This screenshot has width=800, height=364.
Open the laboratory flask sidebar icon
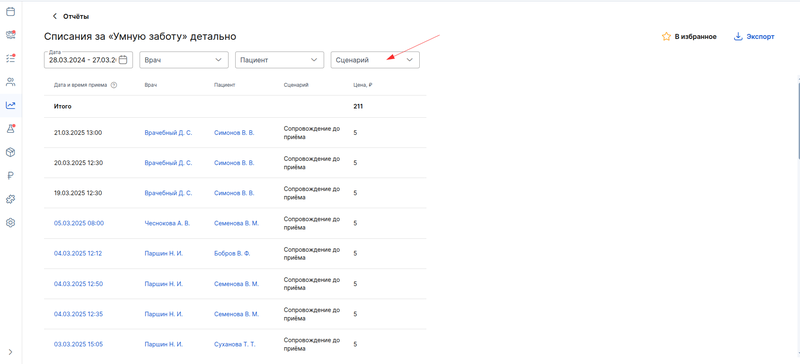coord(10,129)
